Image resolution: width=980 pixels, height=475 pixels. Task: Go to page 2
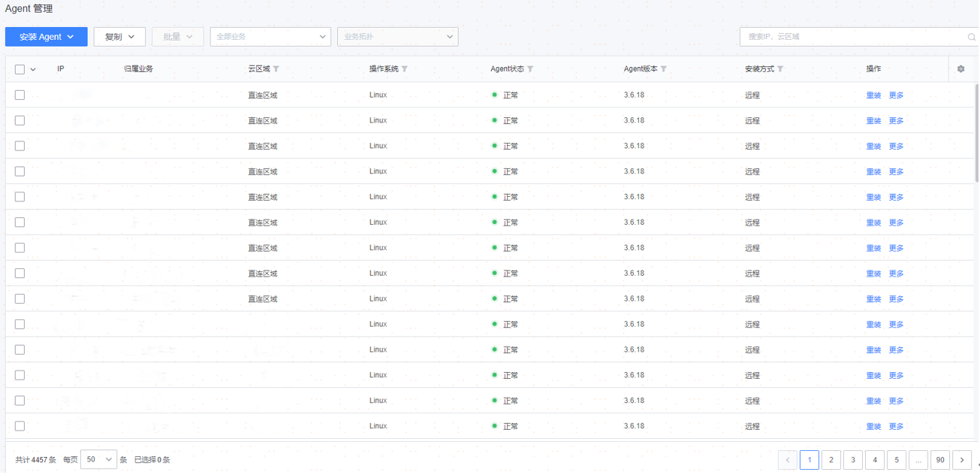(831, 460)
